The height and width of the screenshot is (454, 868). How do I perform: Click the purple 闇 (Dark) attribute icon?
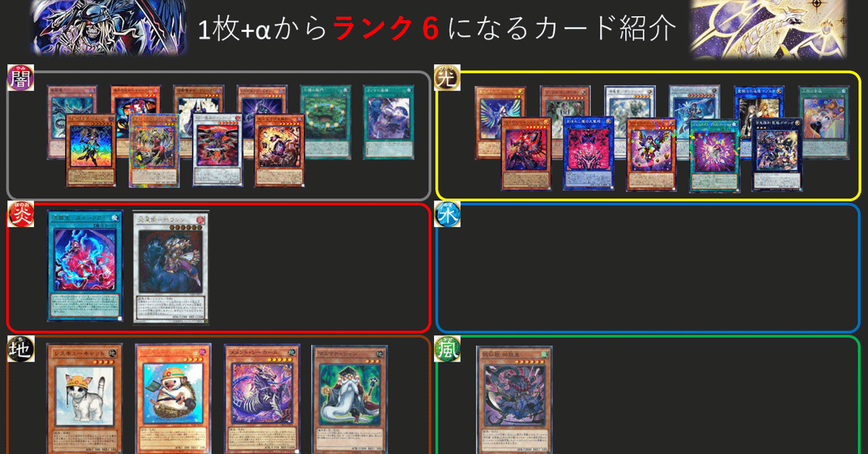point(16,77)
